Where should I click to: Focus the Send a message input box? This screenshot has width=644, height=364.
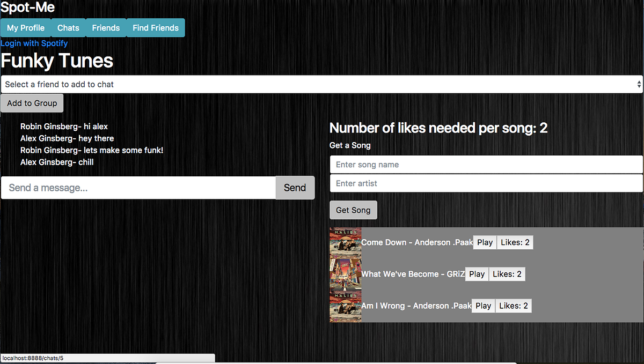(x=137, y=188)
